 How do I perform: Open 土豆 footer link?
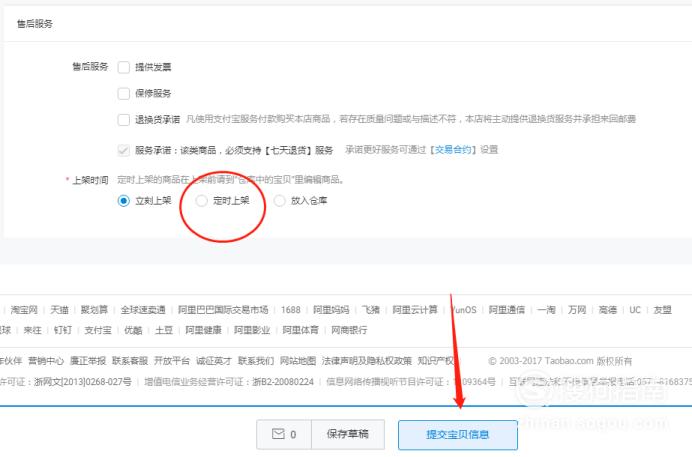164,330
